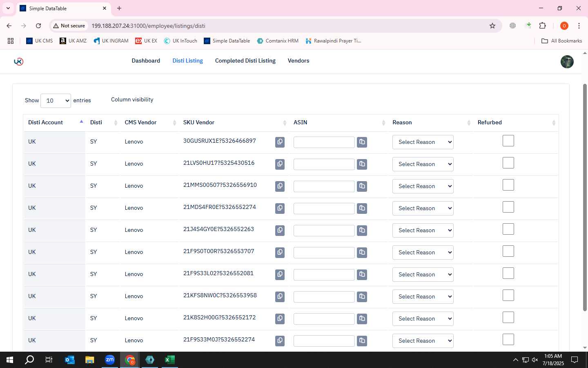
Task: Click ASIN paste icon in row 21F9S33M0J?5326552274
Action: coord(362,341)
